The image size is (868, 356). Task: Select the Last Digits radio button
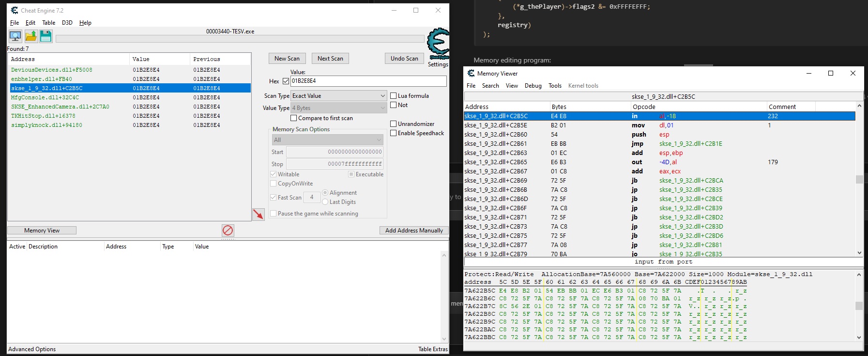tap(325, 202)
